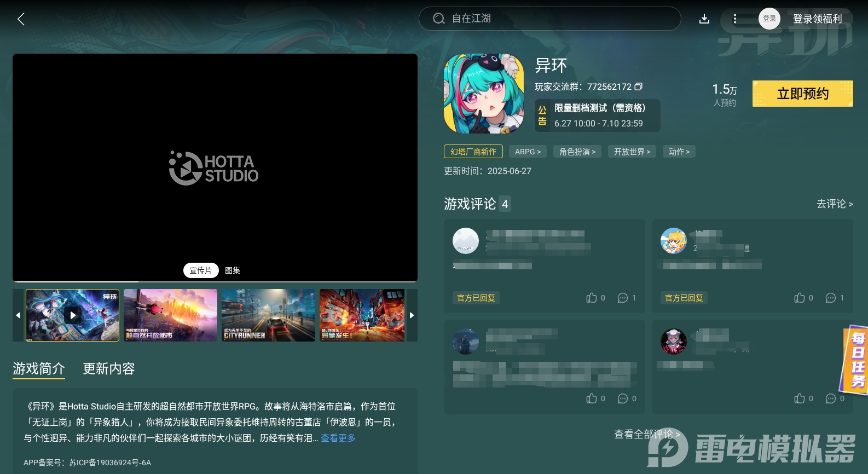Open the downloads manager icon
Viewport: 868px width, 474px height.
point(704,19)
